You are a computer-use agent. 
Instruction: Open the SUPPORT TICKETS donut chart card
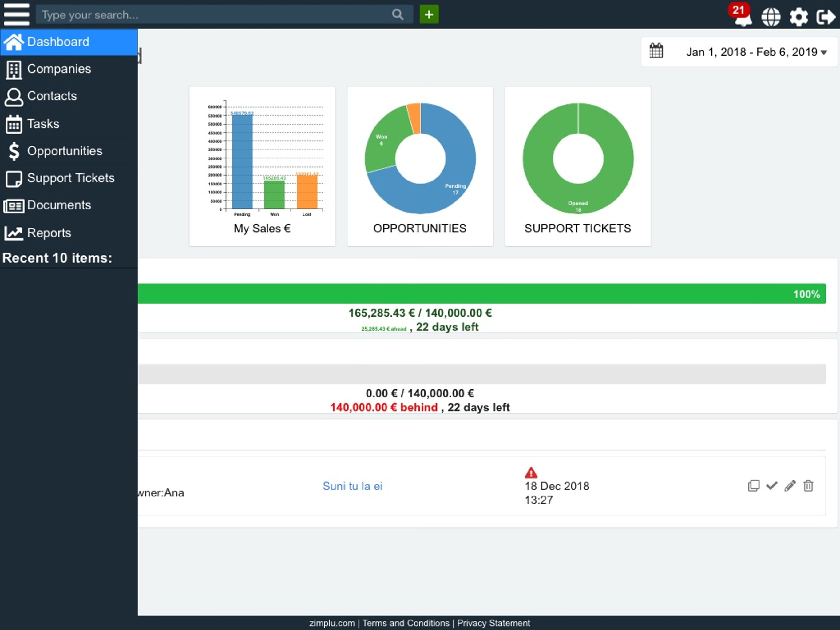point(578,166)
